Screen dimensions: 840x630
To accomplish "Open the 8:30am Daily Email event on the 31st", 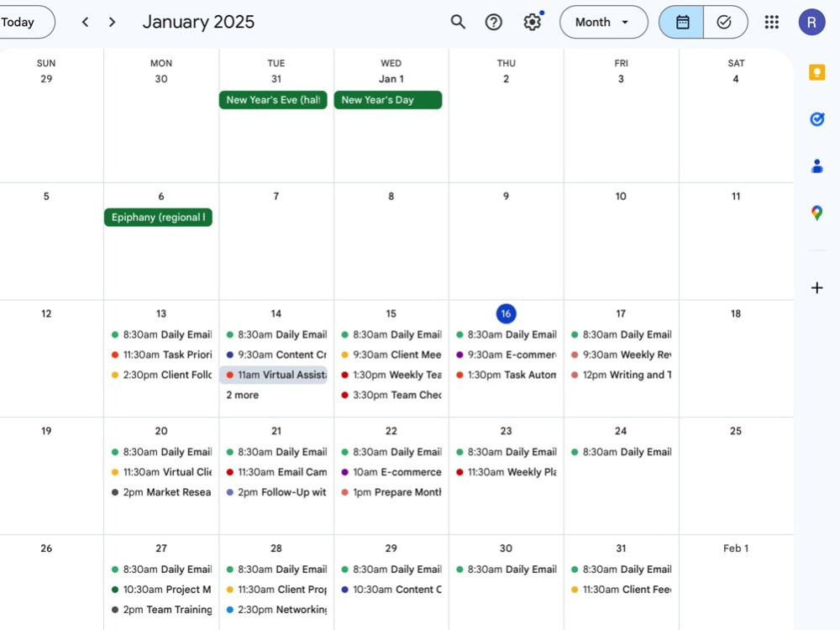I will (x=622, y=569).
